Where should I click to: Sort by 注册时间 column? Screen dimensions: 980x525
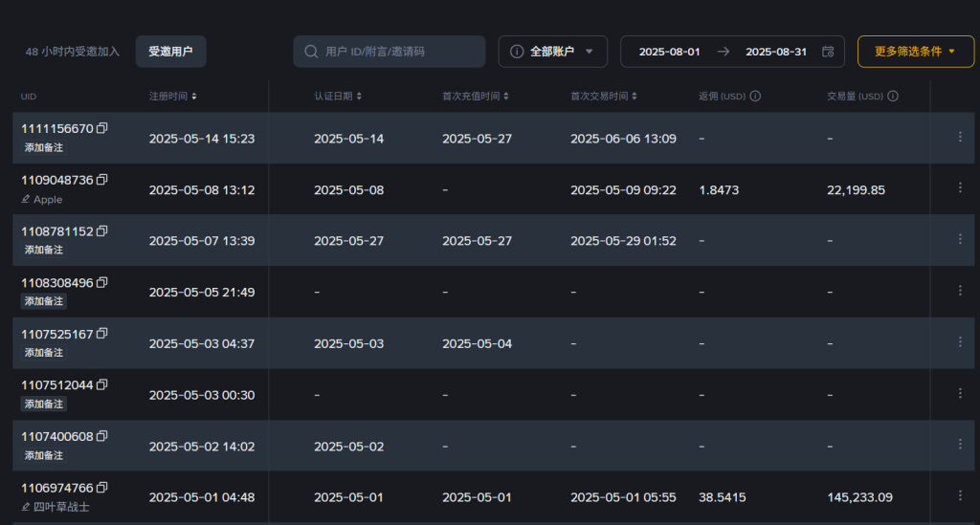point(172,97)
